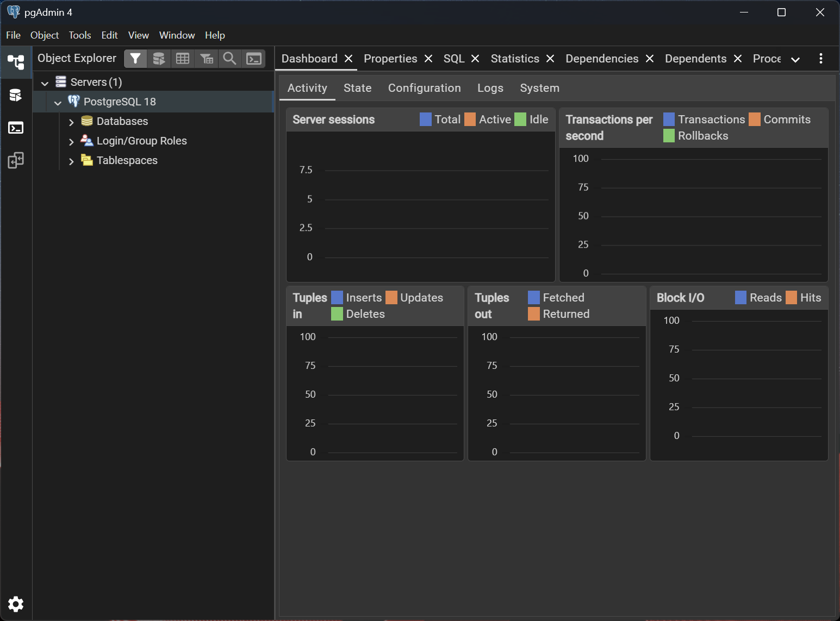Open the tab overflow dropdown chevron
Image resolution: width=840 pixels, height=621 pixels.
click(x=795, y=59)
